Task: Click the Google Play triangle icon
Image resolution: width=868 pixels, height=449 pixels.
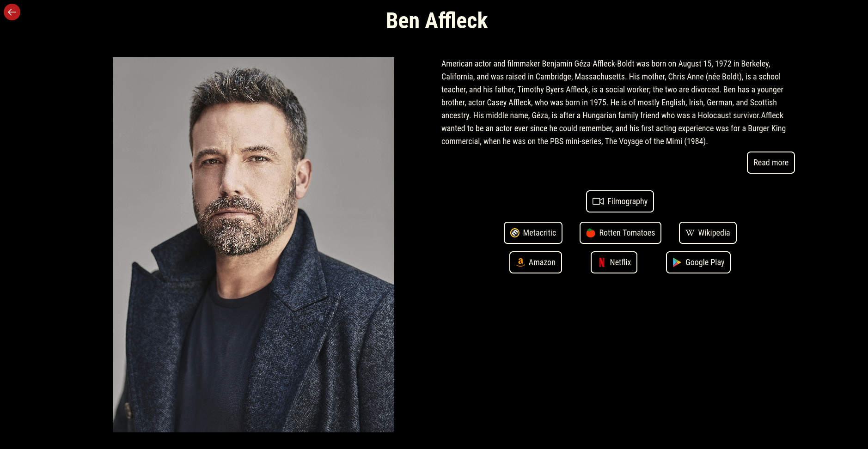Action: coord(677,262)
